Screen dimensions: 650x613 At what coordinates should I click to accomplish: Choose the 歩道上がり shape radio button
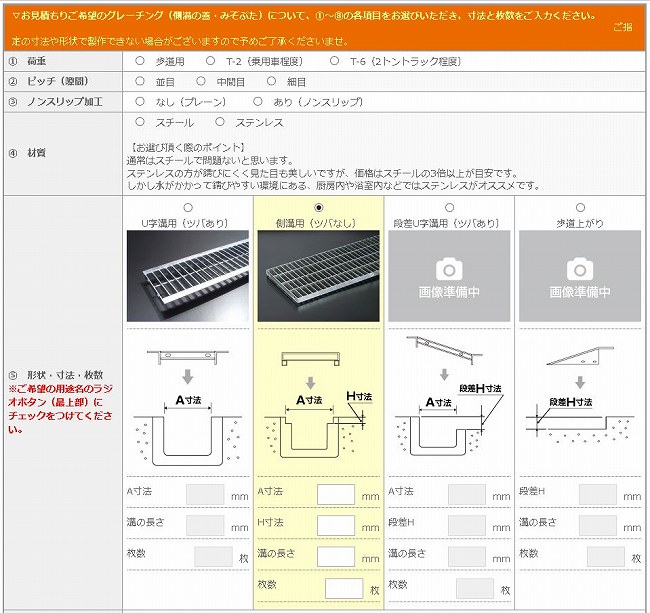coord(578,207)
